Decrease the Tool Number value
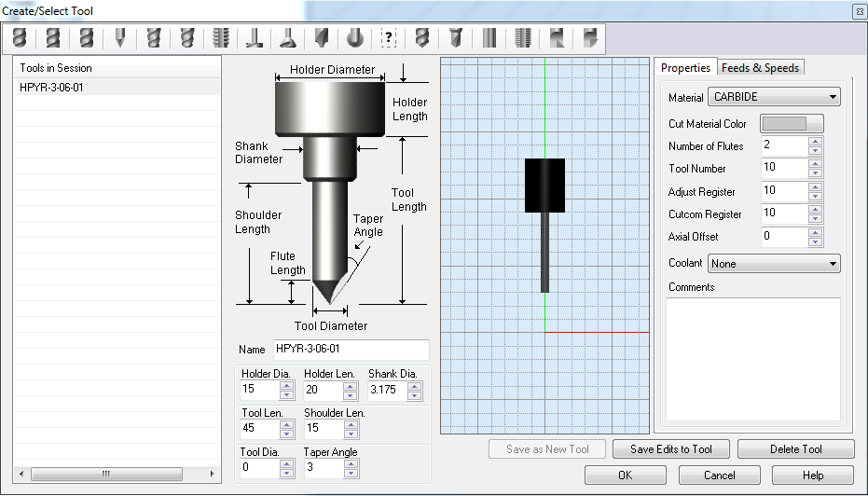The width and height of the screenshot is (868, 496). [815, 173]
